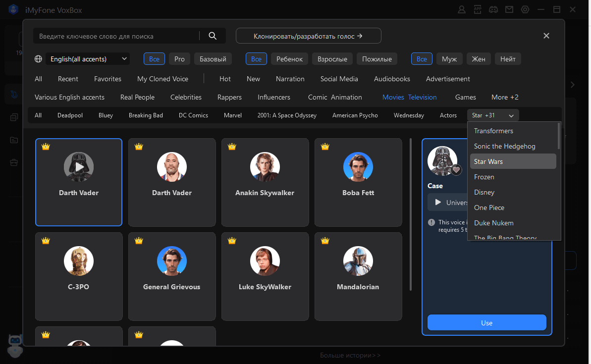Image resolution: width=591 pixels, height=364 pixels.
Task: Click the globe language icon
Action: pos(38,59)
